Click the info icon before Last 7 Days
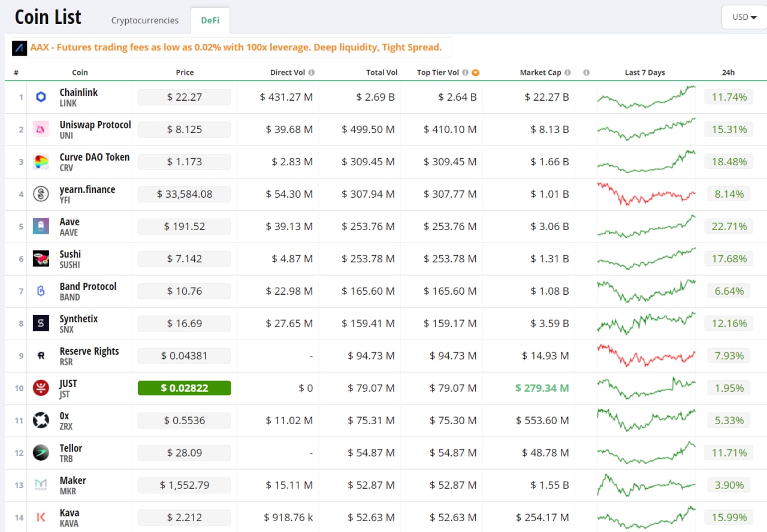Viewport: 767px width, 532px height. coord(586,72)
